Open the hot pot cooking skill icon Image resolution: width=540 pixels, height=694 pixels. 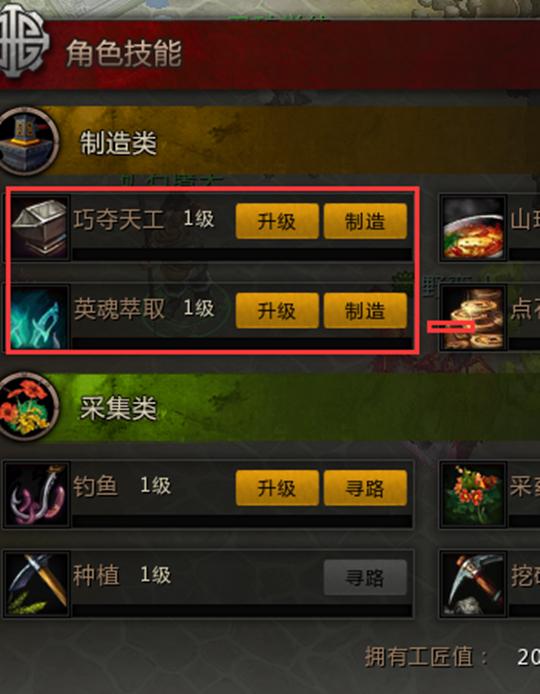(474, 228)
